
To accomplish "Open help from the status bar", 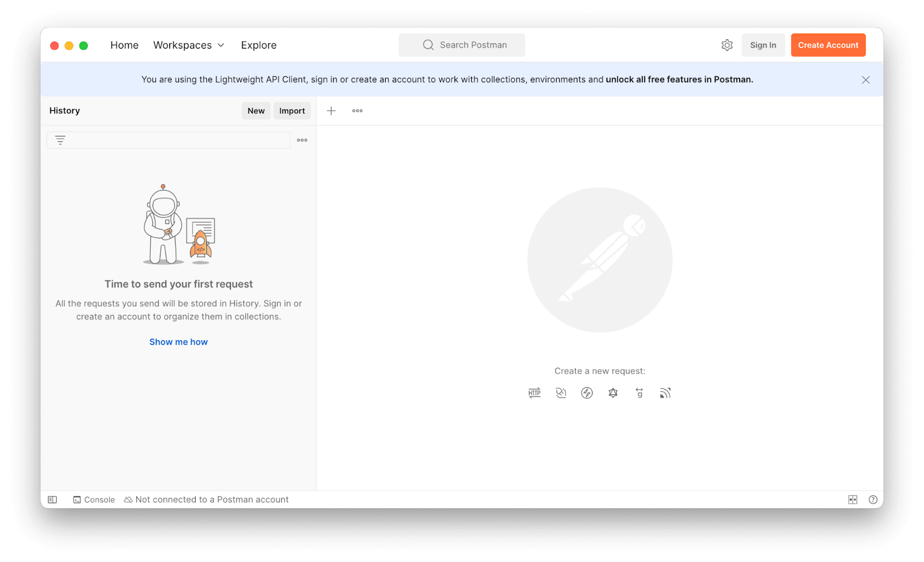I will [x=873, y=500].
